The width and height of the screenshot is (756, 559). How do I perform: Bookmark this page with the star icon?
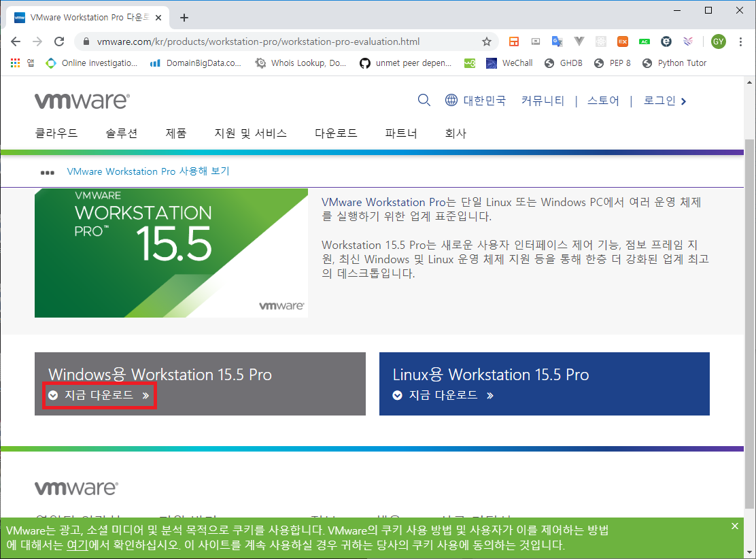[487, 41]
